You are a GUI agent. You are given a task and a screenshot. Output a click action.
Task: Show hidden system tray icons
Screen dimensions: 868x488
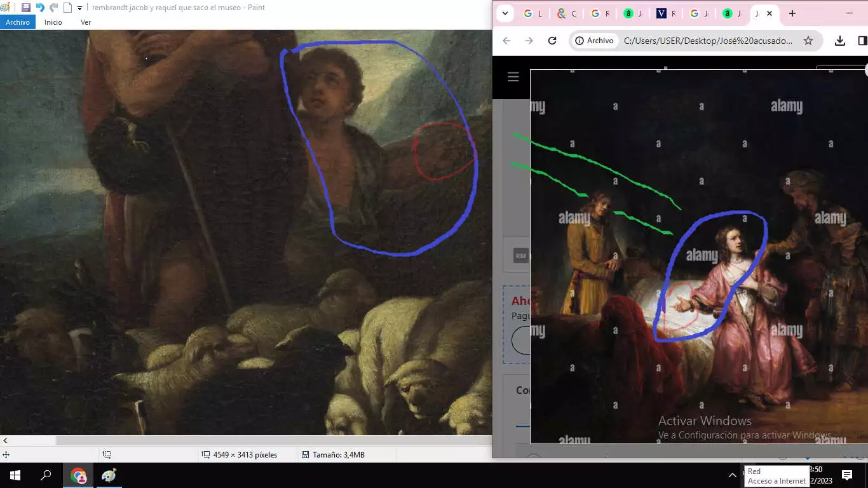click(x=732, y=475)
